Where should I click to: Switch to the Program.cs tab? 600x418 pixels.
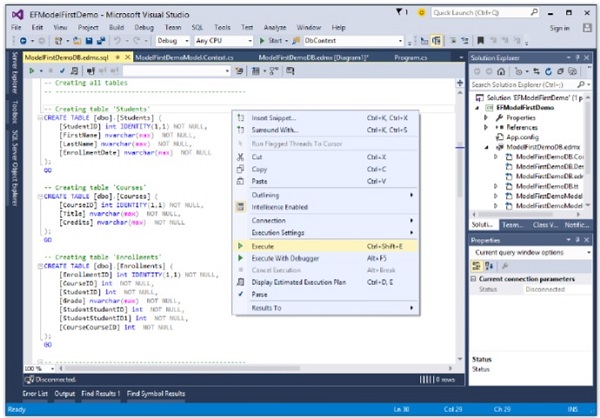[410, 58]
